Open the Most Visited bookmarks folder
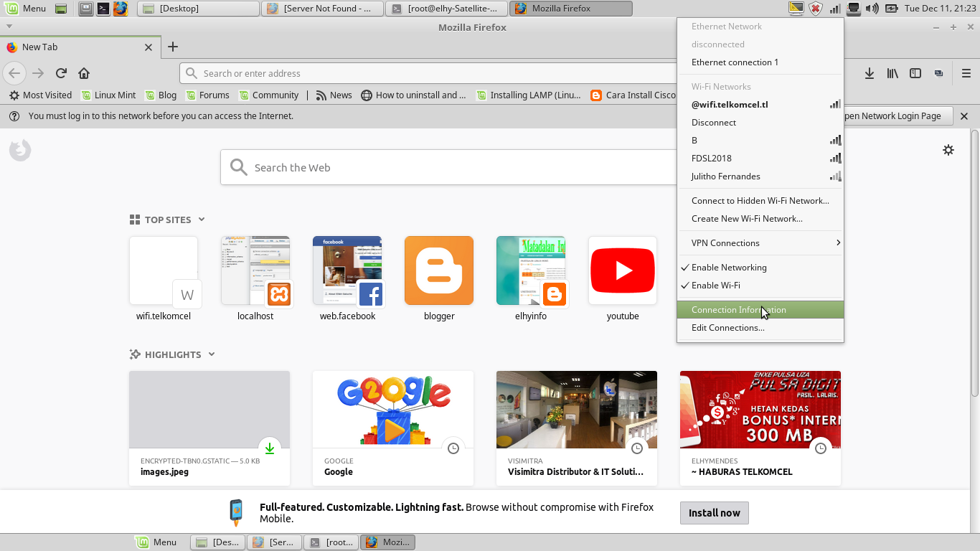 40,95
